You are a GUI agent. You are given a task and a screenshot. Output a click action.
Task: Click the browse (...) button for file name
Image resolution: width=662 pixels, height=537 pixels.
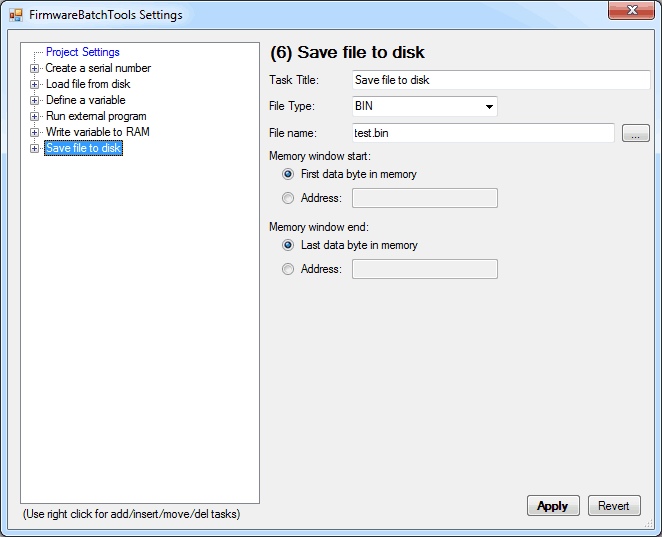point(635,133)
